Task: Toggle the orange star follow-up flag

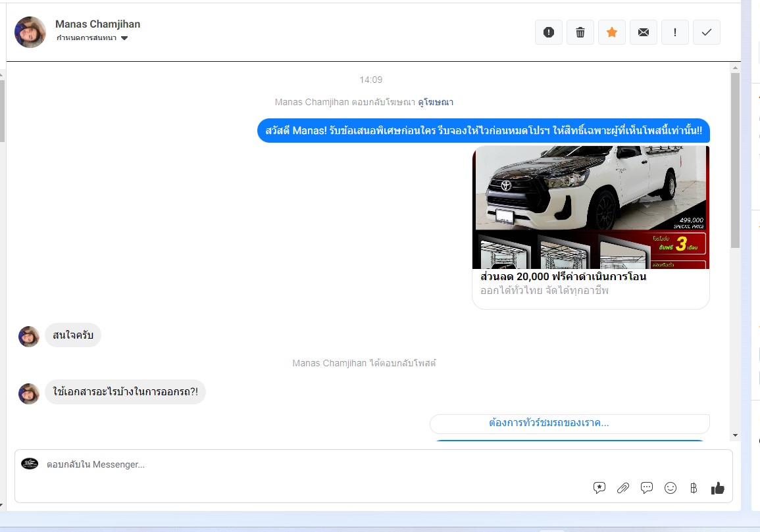Action: 612,32
